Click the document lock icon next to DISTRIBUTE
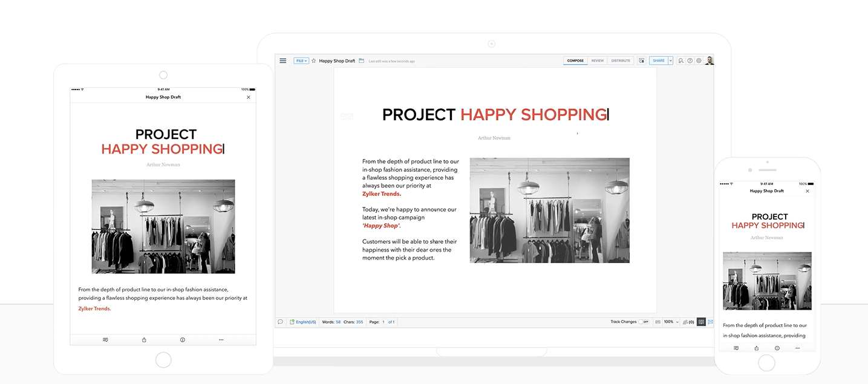868x384 pixels. [642, 60]
